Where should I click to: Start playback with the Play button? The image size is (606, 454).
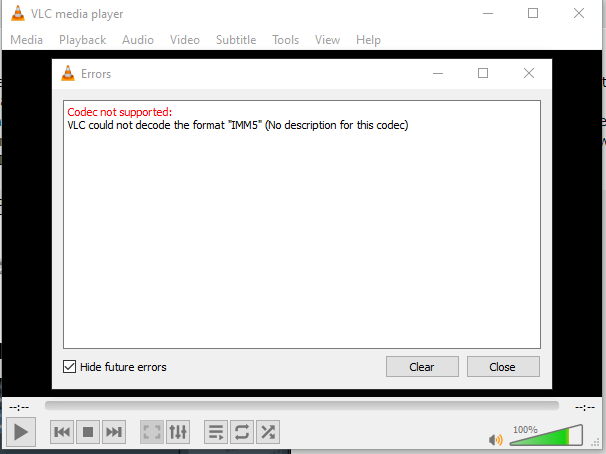tap(21, 432)
